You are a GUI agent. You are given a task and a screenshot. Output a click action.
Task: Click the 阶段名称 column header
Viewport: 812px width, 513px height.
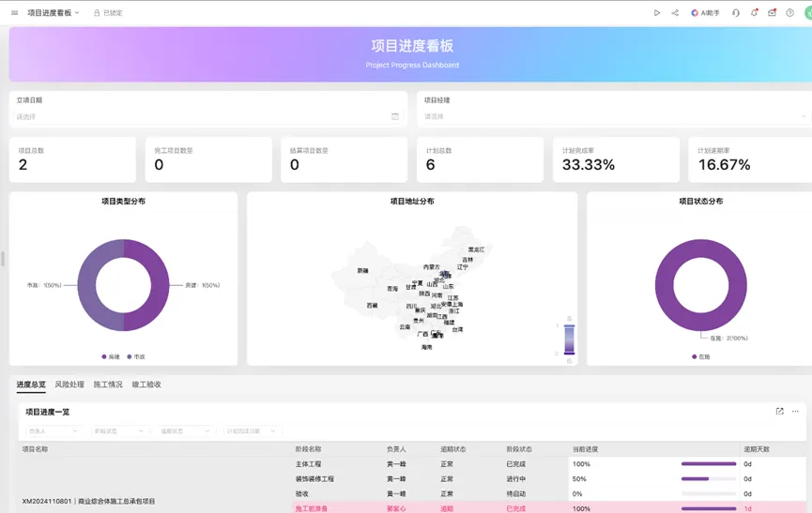coord(308,449)
